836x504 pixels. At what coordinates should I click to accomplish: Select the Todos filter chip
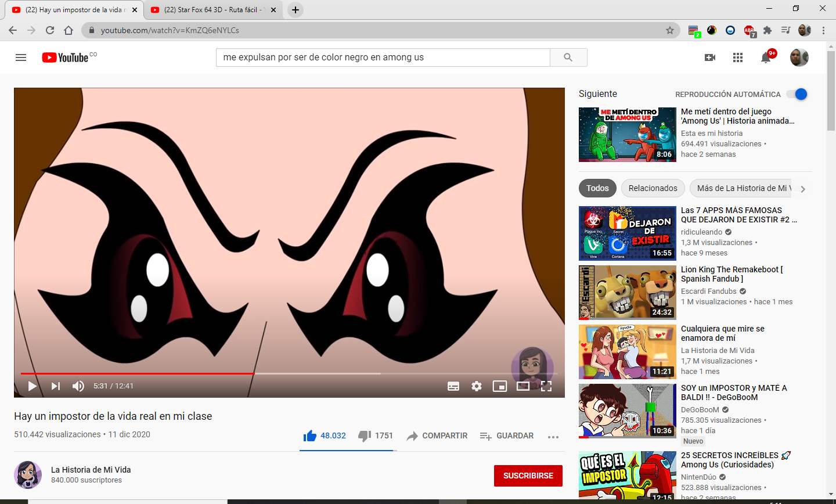[x=597, y=188]
